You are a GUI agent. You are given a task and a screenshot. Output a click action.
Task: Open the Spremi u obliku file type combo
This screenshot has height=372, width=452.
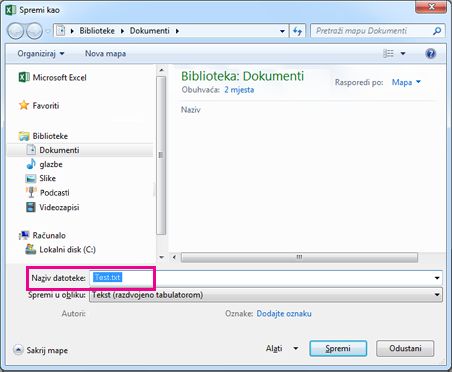266,295
